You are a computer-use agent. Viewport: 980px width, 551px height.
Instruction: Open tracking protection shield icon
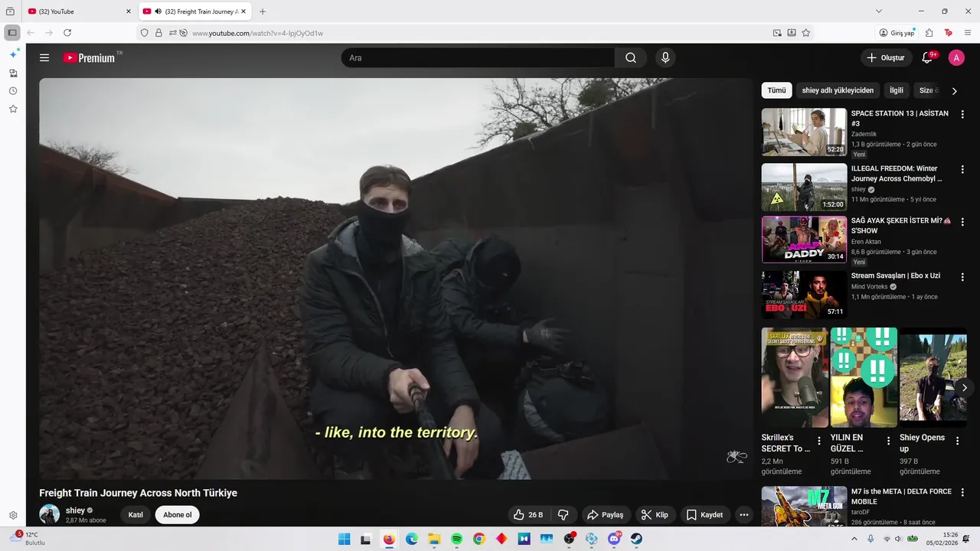point(144,33)
